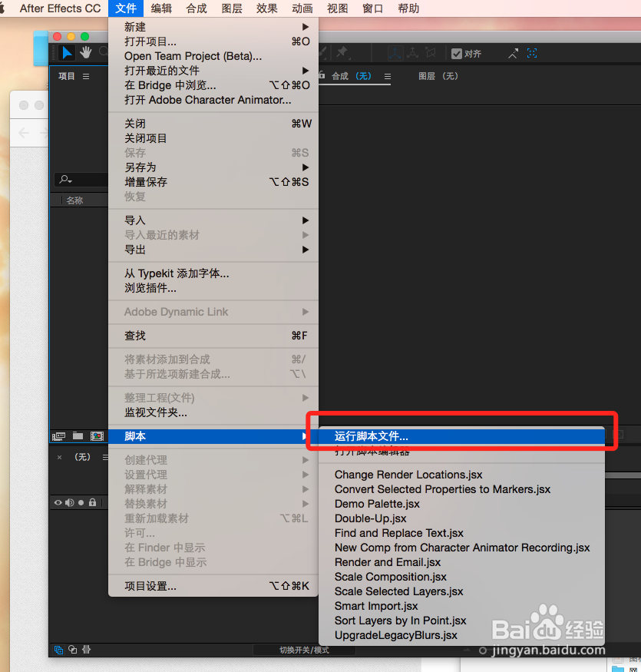Expand 打开最近的文件 submenu
This screenshot has width=641, height=672.
pos(213,71)
